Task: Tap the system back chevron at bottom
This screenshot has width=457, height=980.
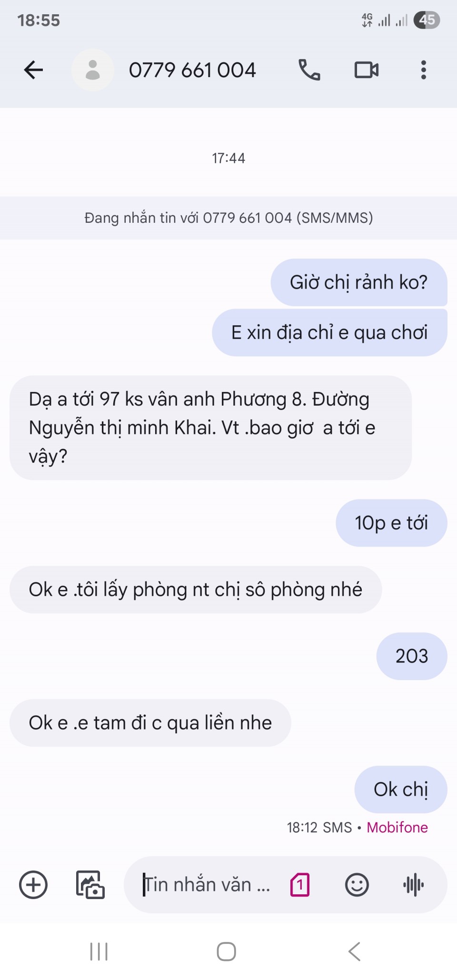Action: pos(354,951)
